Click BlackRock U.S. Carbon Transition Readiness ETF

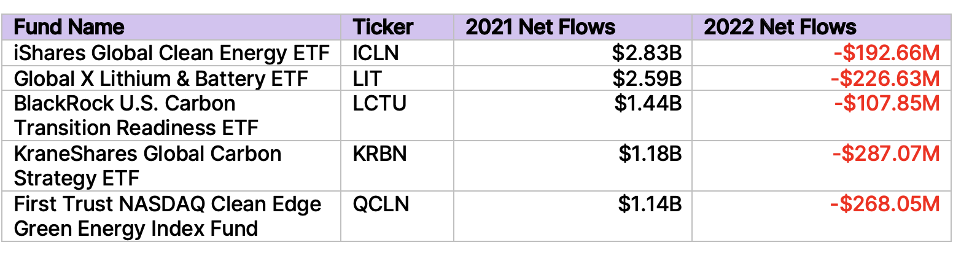tap(136, 115)
